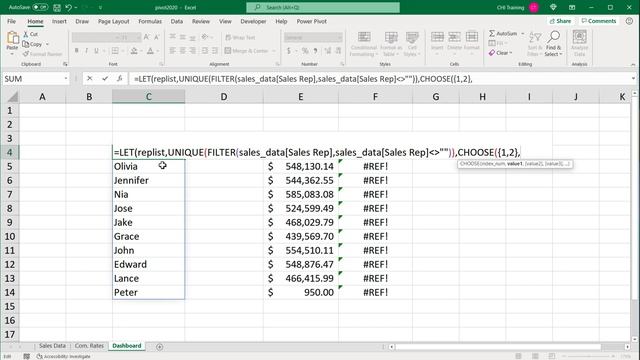Click the Cut scissors icon
The width and height of the screenshot is (640, 360).
point(26,34)
